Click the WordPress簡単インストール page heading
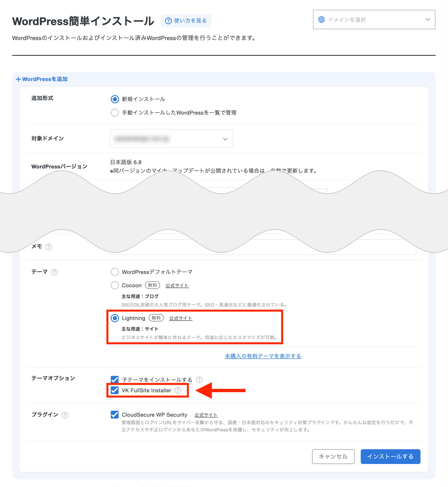 83,21
